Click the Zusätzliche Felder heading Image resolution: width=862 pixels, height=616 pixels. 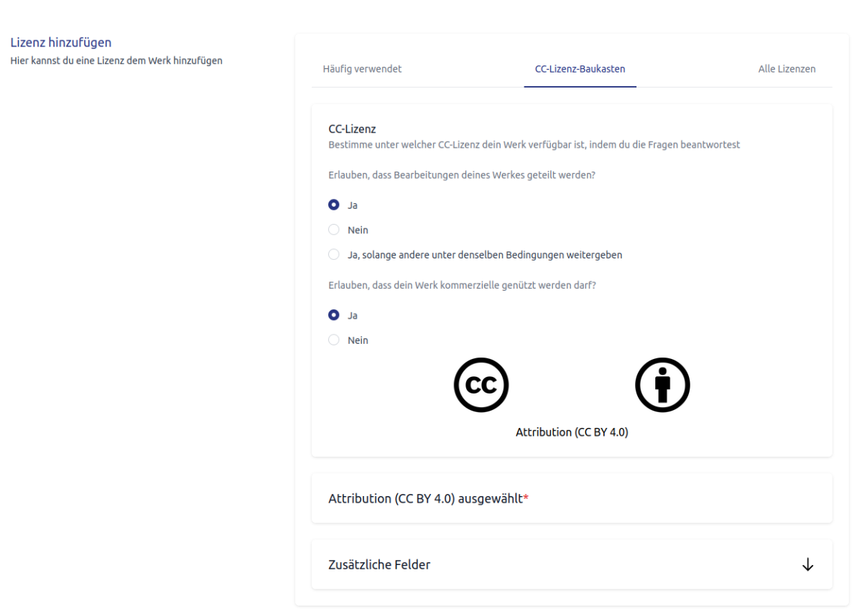point(379,565)
